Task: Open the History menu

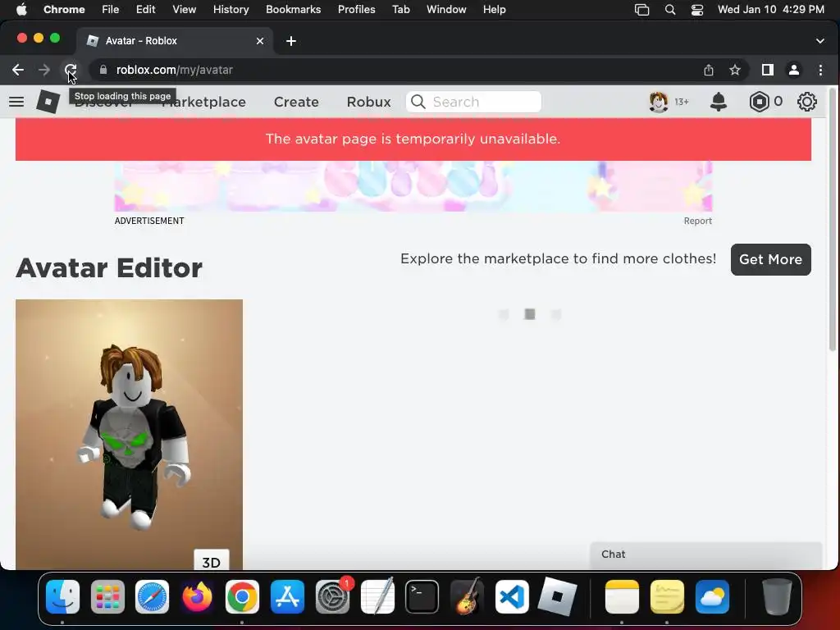Action: point(231,9)
